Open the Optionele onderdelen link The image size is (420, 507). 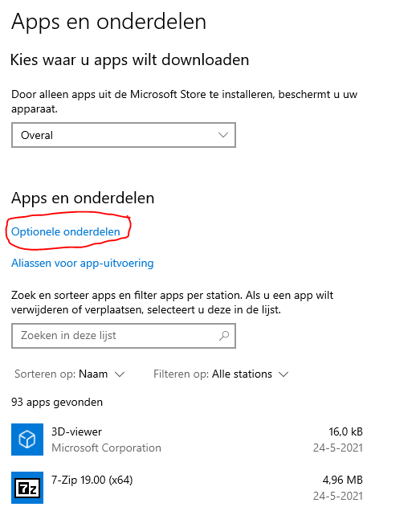pyautogui.click(x=66, y=231)
